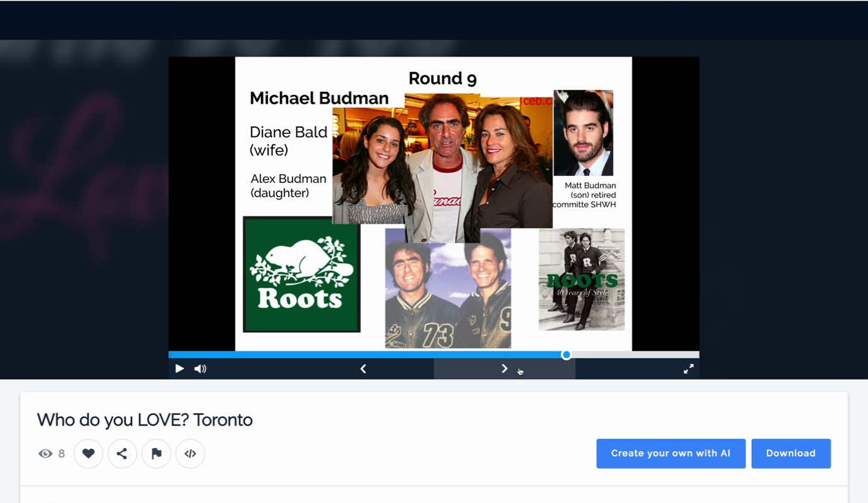Advance to the next slide arrow
This screenshot has height=503, width=868.
tap(504, 369)
